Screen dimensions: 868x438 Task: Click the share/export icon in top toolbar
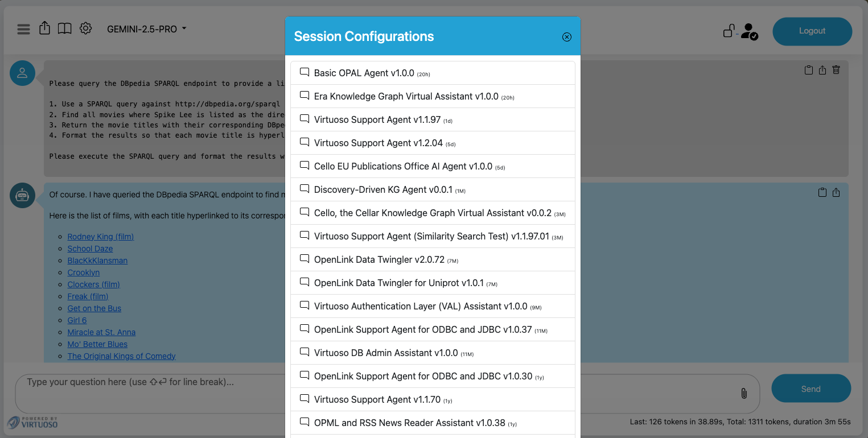pyautogui.click(x=44, y=28)
